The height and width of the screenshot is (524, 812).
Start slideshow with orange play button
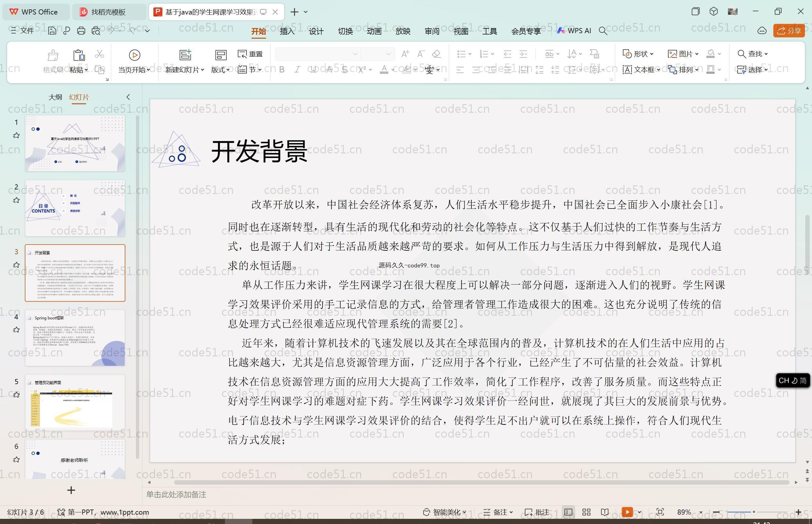(627, 512)
